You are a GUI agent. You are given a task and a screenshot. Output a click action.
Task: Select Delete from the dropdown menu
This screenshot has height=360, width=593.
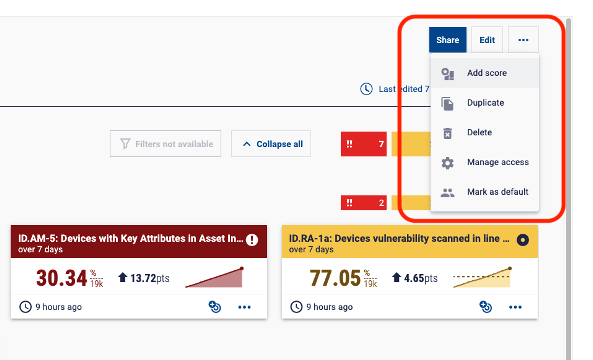(x=485, y=132)
